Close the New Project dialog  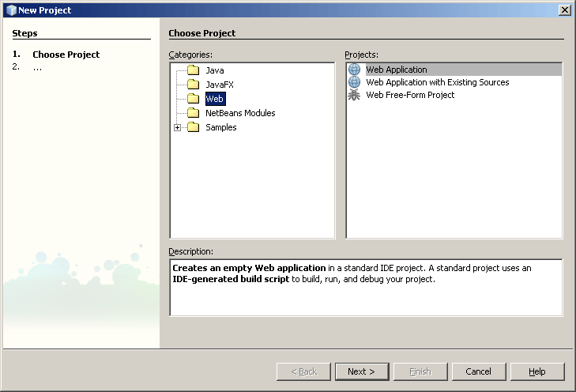point(564,10)
